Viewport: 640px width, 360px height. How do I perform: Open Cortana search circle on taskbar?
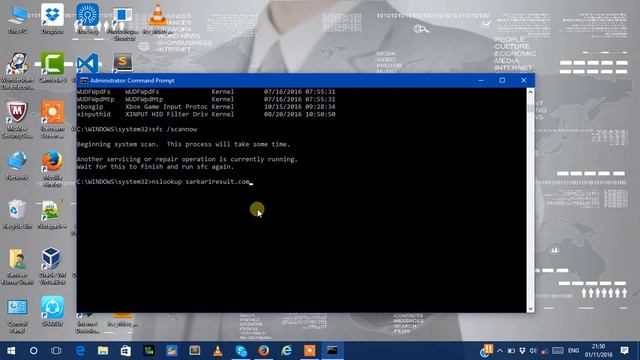point(33,351)
